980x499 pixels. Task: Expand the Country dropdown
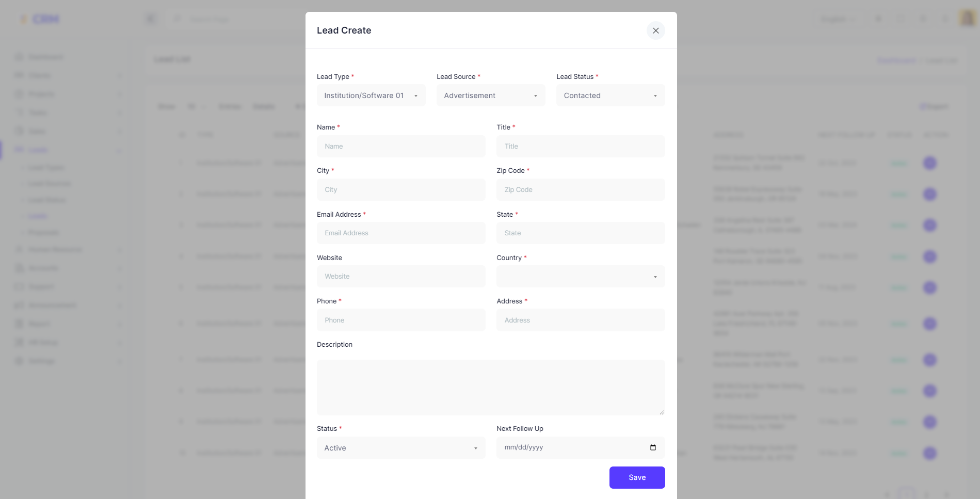click(580, 276)
